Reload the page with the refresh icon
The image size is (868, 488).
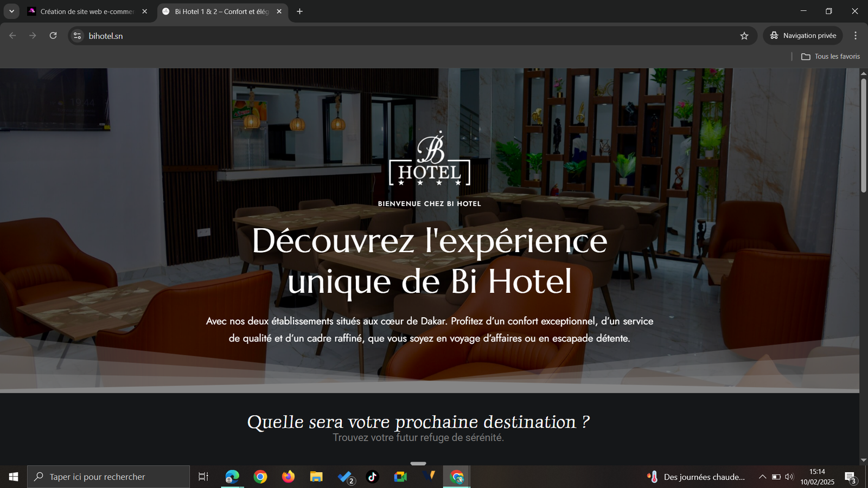coord(53,36)
